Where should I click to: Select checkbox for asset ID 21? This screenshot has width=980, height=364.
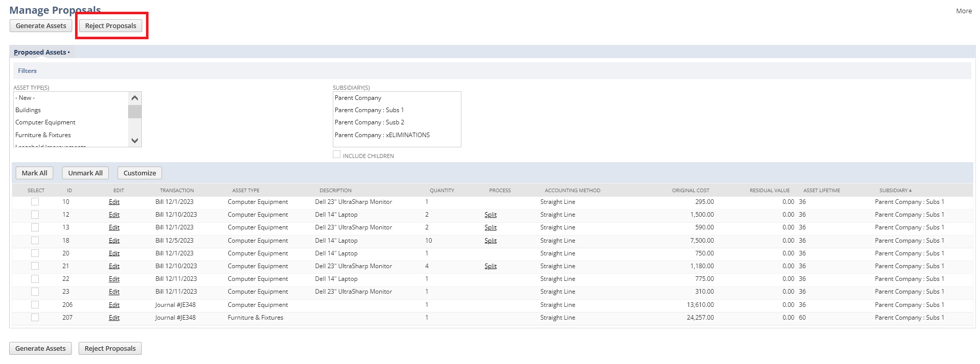point(35,266)
